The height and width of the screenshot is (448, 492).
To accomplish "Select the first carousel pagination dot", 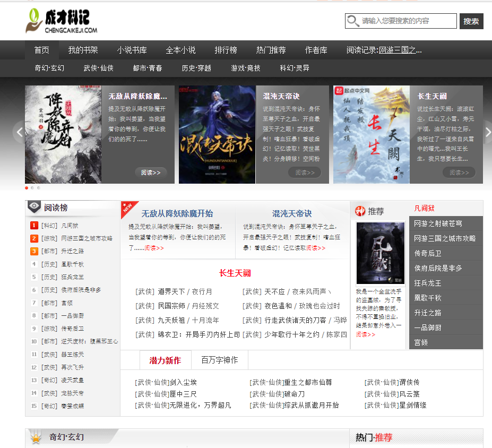I will [x=27, y=188].
